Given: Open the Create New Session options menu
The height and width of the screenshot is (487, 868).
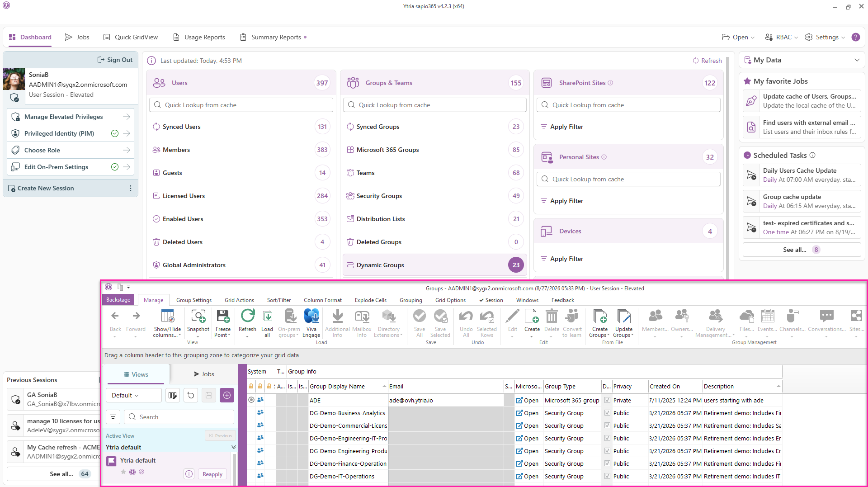Looking at the screenshot, I should click(x=131, y=188).
